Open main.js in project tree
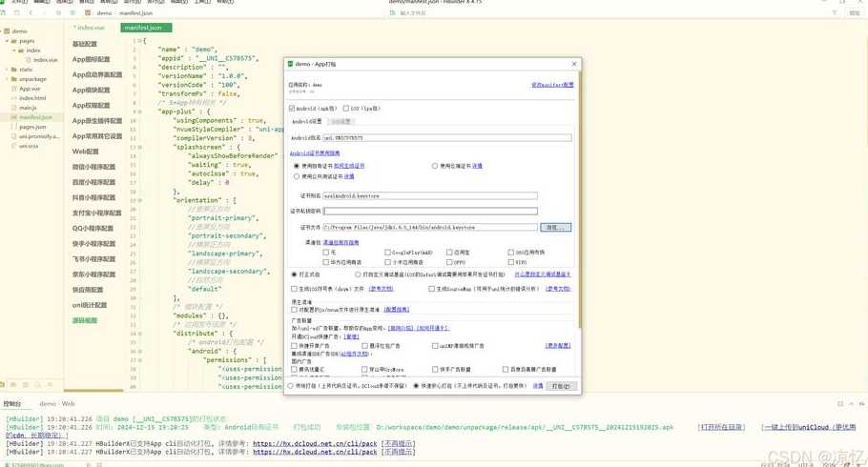 tap(28, 108)
